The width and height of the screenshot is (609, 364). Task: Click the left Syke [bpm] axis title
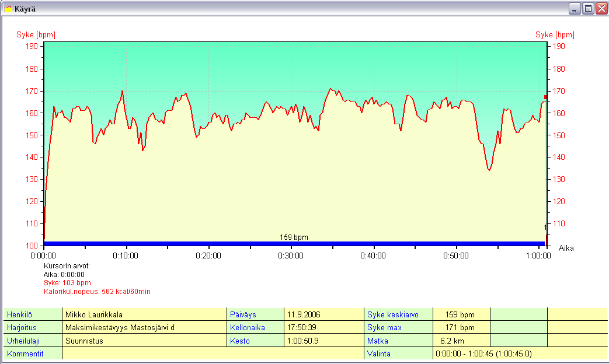(36, 35)
